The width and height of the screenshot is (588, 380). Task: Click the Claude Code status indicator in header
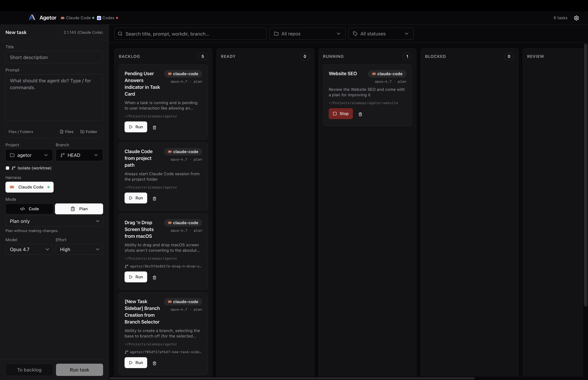tap(77, 18)
